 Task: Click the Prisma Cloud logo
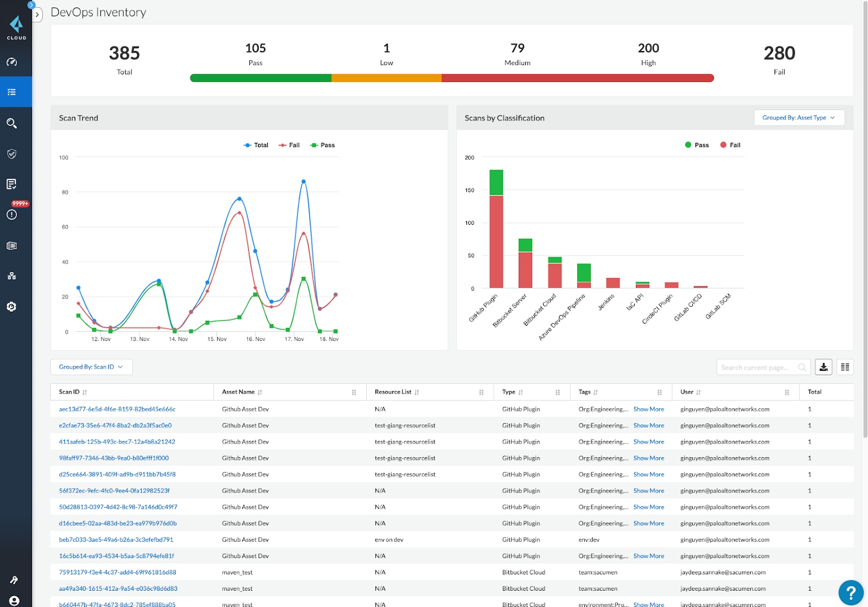coord(16,28)
